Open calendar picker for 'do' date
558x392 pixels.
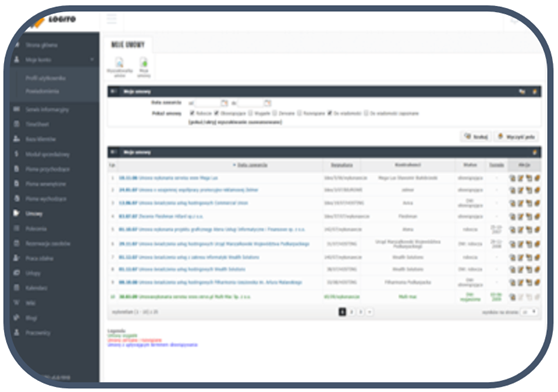(x=268, y=103)
